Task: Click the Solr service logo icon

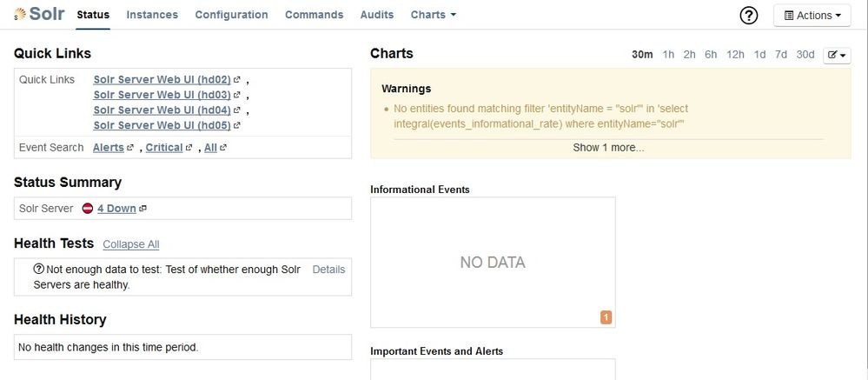Action: (x=20, y=15)
